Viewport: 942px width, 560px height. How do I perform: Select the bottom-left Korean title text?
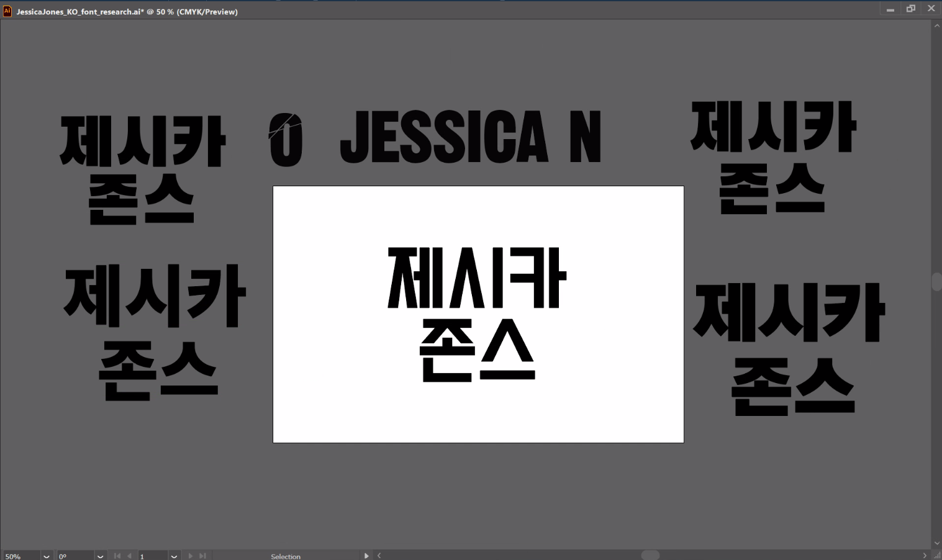(x=155, y=332)
